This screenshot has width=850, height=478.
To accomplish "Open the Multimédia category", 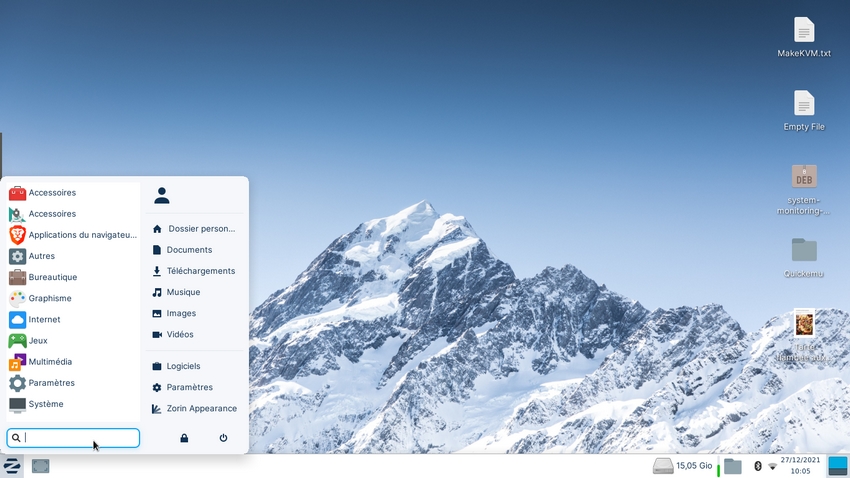I will coord(50,362).
